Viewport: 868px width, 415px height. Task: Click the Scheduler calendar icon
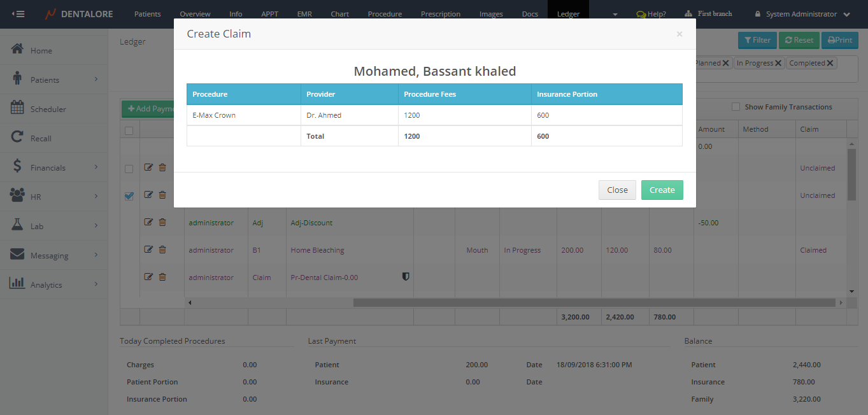tap(18, 108)
